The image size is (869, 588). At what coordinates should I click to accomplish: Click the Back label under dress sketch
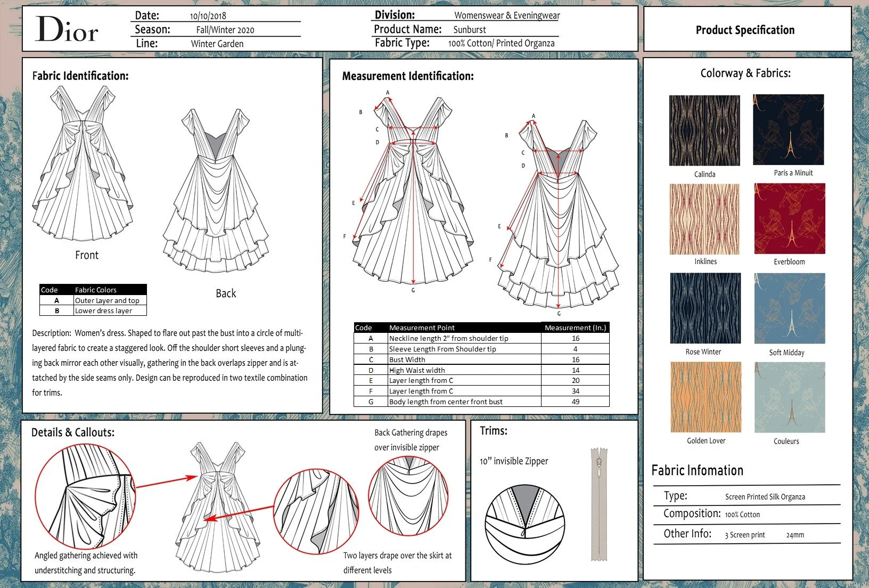pyautogui.click(x=226, y=293)
